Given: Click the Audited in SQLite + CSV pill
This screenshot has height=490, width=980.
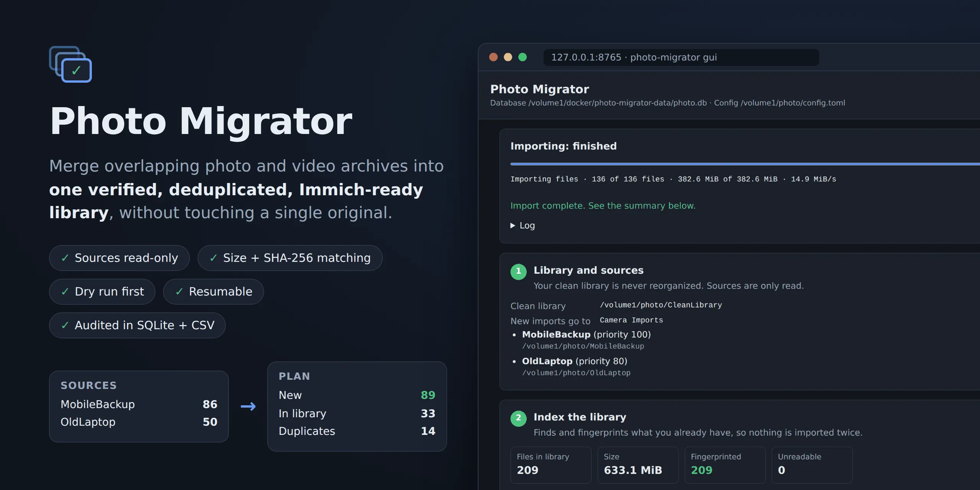Looking at the screenshot, I should [137, 325].
